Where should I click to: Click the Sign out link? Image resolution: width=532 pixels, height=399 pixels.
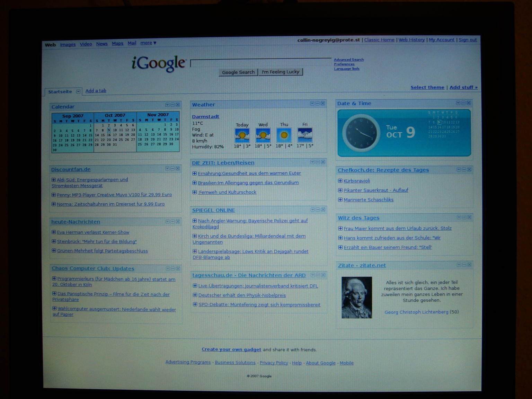pos(468,40)
